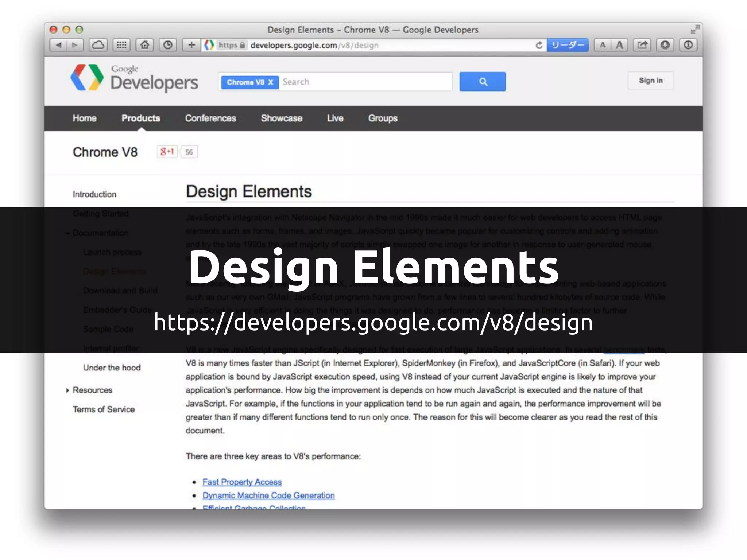
Task: Go back with the Safari back arrow
Action: pyautogui.click(x=58, y=45)
